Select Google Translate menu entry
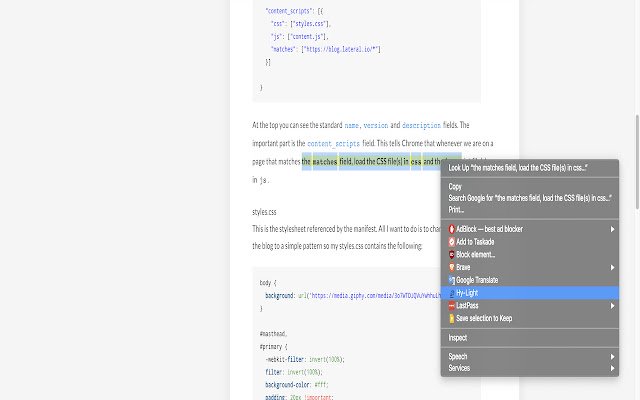This screenshot has width=640, height=400. click(x=530, y=280)
